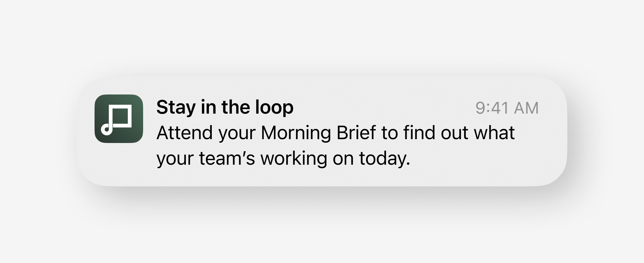This screenshot has height=263, width=644.
Task: Click the word "Stay" in the title
Action: (x=176, y=108)
